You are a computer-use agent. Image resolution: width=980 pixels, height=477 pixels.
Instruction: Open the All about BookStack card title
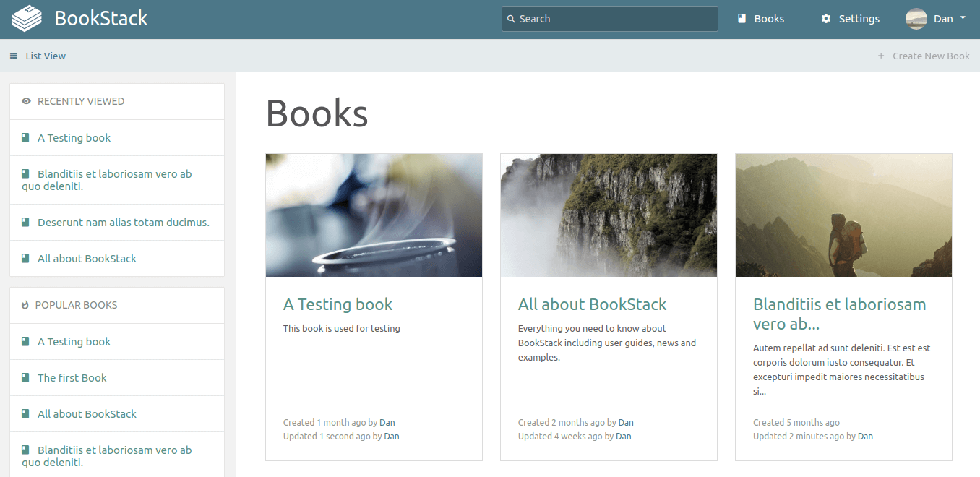point(592,304)
